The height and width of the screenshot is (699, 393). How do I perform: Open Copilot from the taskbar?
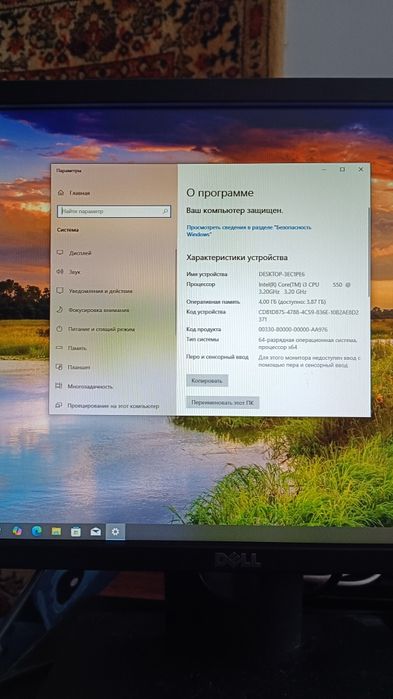pos(17,531)
